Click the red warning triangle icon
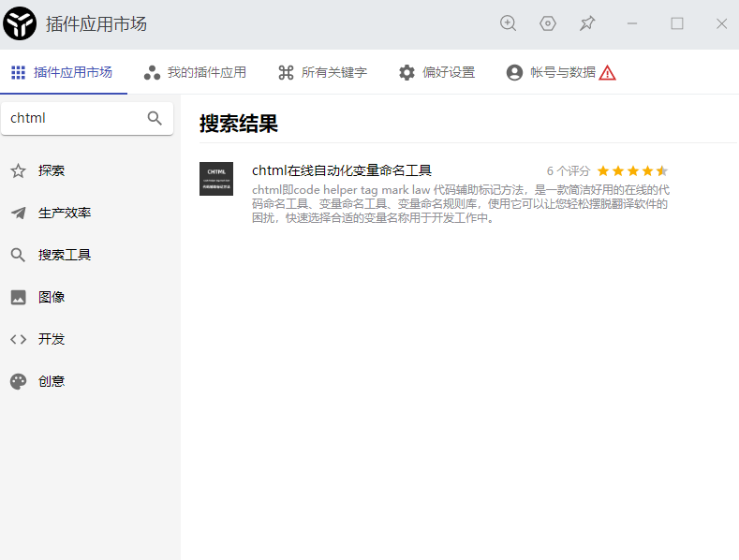739x560 pixels. [x=607, y=73]
